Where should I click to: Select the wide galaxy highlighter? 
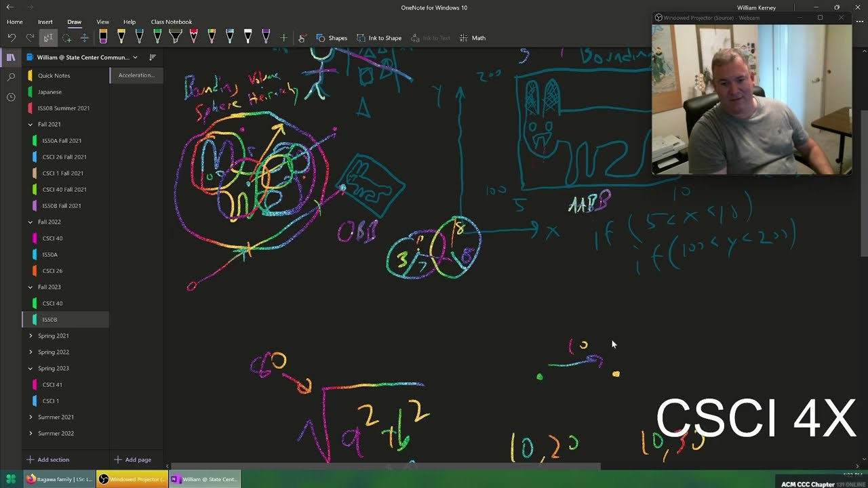pyautogui.click(x=175, y=37)
